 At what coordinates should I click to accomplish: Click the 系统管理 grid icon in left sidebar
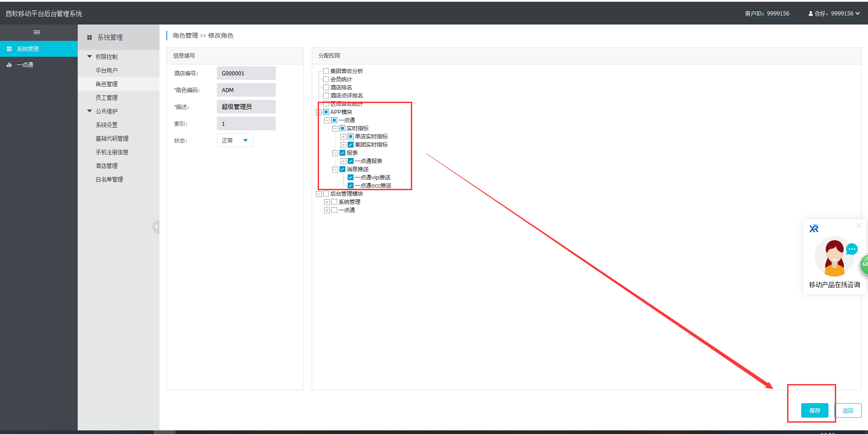pos(9,49)
